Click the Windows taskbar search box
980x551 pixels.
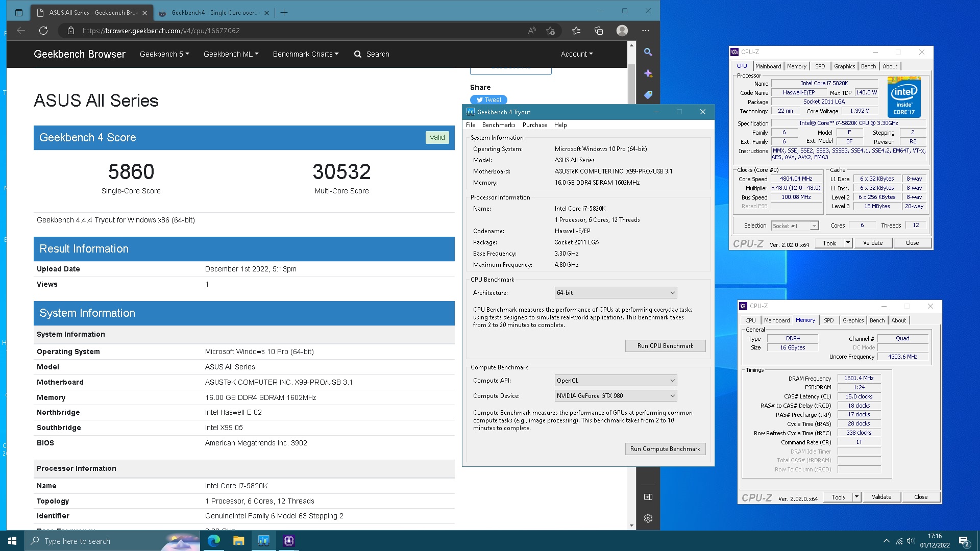[112, 541]
